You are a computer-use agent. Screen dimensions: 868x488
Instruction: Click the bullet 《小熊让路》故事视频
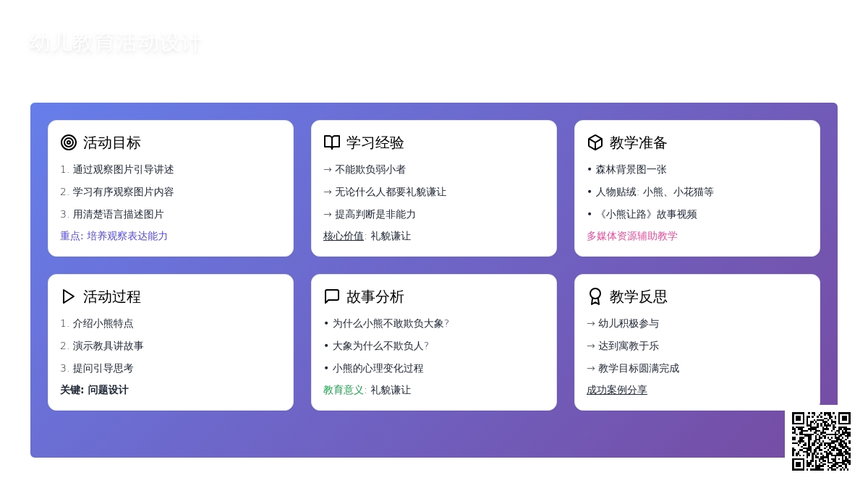(x=642, y=214)
